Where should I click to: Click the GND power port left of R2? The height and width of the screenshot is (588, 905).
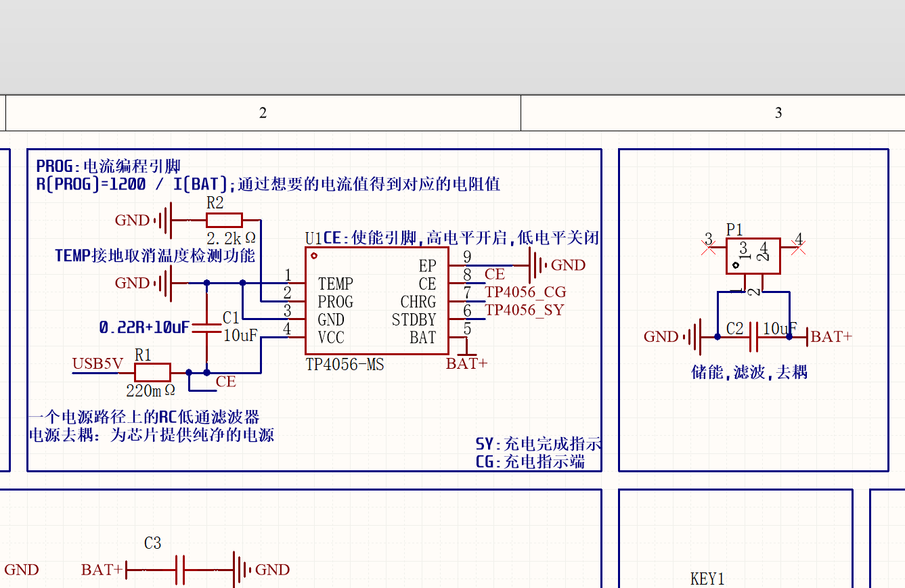[162, 220]
